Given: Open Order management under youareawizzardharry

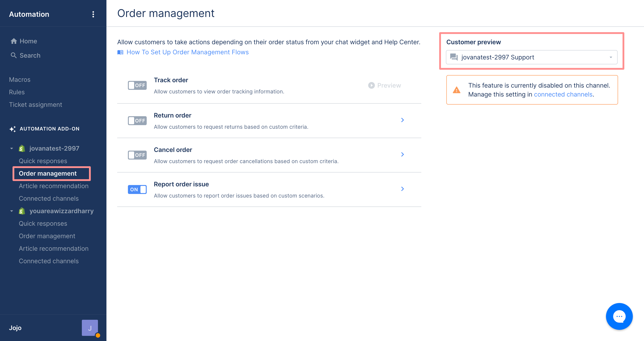Looking at the screenshot, I should 47,236.
